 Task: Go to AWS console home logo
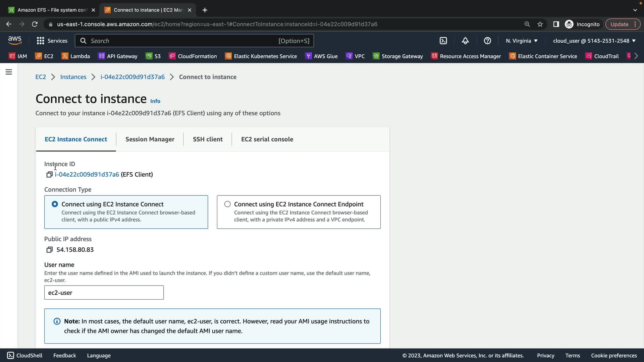click(15, 41)
